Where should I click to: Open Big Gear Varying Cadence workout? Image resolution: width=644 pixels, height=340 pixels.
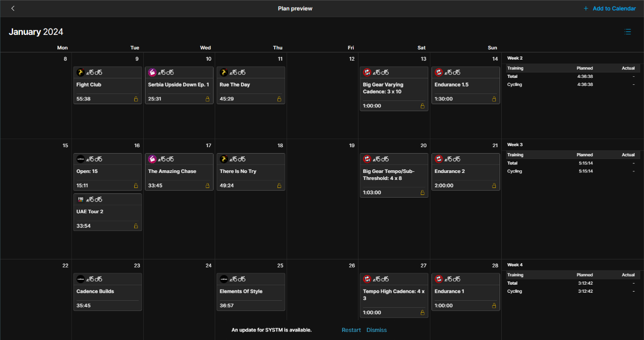click(394, 89)
